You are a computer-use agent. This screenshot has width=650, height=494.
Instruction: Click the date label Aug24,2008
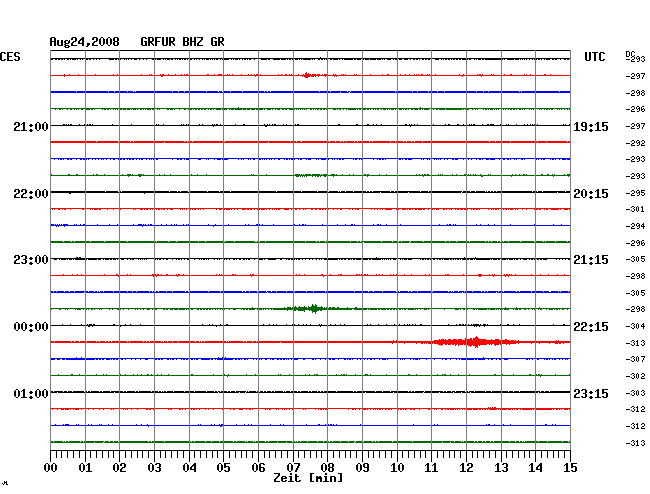(85, 42)
